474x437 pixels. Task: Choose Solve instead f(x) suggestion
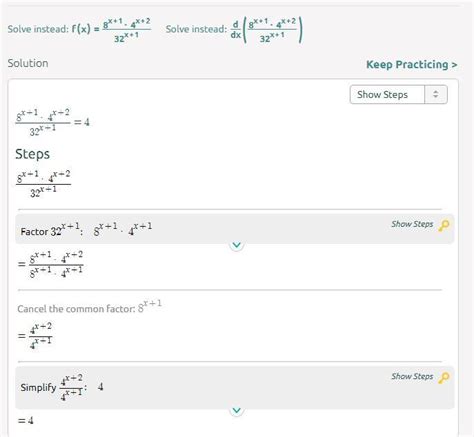click(79, 30)
